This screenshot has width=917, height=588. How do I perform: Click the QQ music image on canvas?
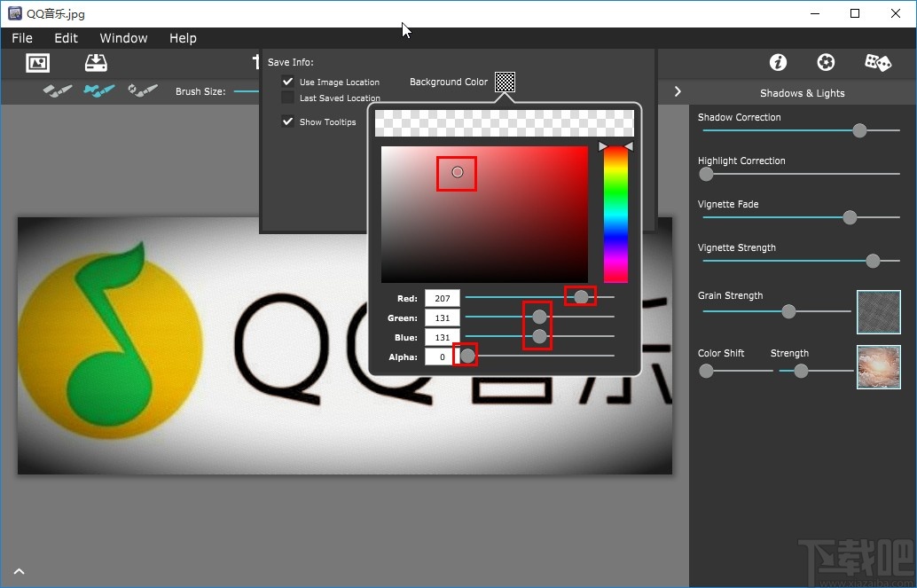(x=344, y=346)
